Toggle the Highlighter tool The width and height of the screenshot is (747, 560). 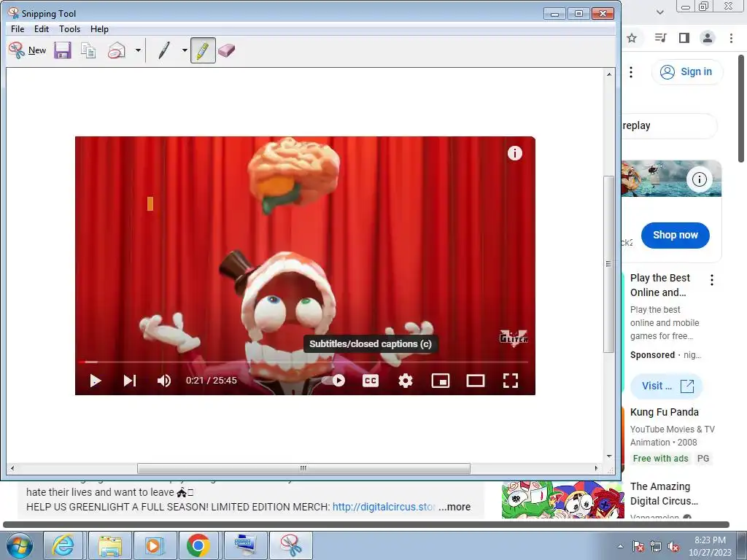click(203, 50)
